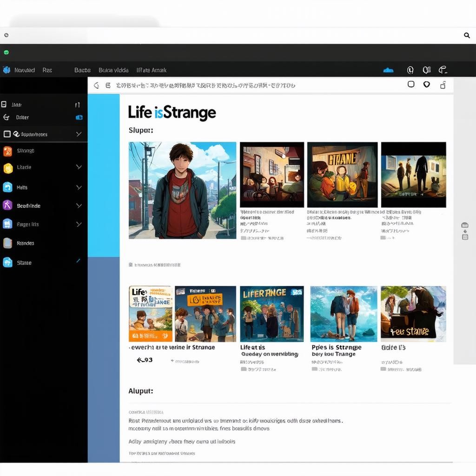The width and height of the screenshot is (476, 476).
Task: Click the orange Strange sidebar icon
Action: pos(7,151)
